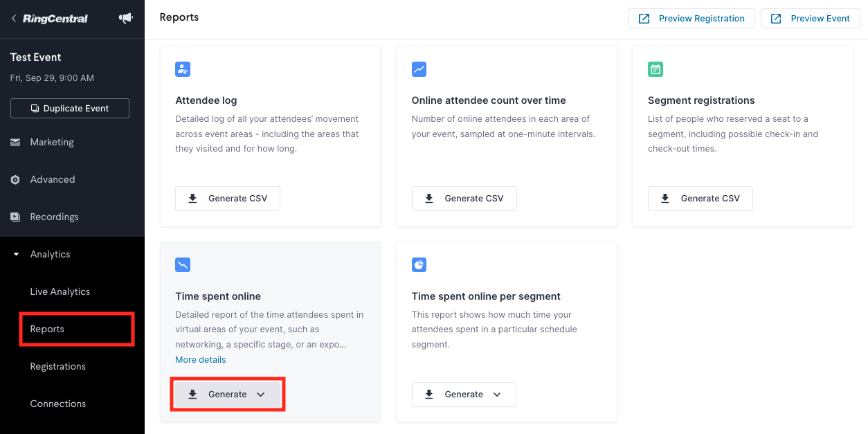
Task: Click Preview Event button
Action: pos(810,19)
